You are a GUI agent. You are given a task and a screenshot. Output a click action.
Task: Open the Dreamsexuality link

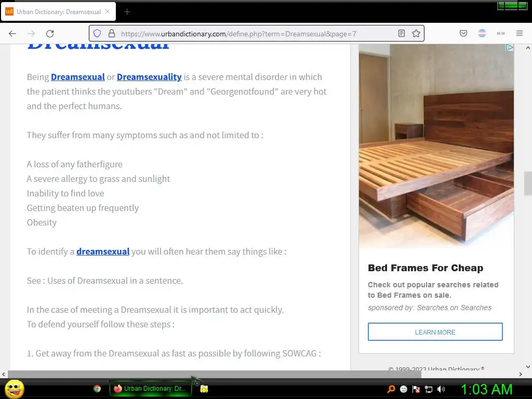149,77
